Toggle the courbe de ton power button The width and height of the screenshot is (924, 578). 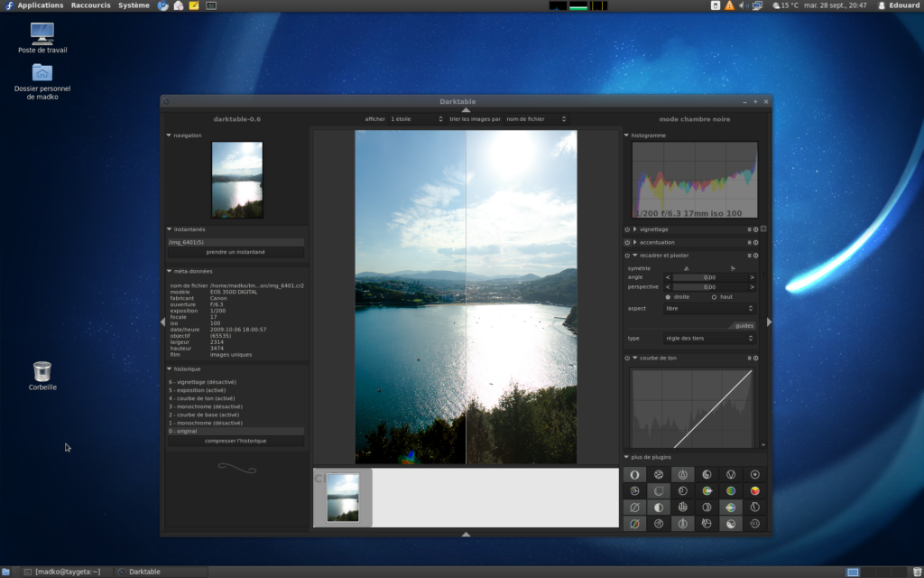point(627,358)
